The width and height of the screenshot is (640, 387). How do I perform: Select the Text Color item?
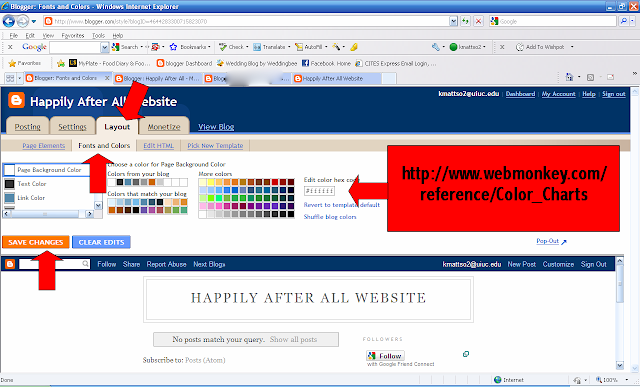click(x=47, y=184)
